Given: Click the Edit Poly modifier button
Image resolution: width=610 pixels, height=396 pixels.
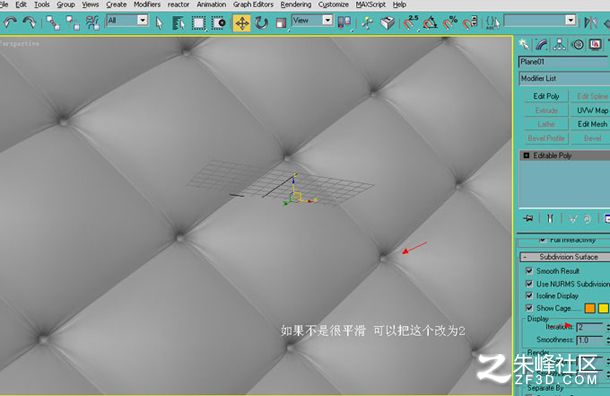Looking at the screenshot, I should tap(546, 96).
